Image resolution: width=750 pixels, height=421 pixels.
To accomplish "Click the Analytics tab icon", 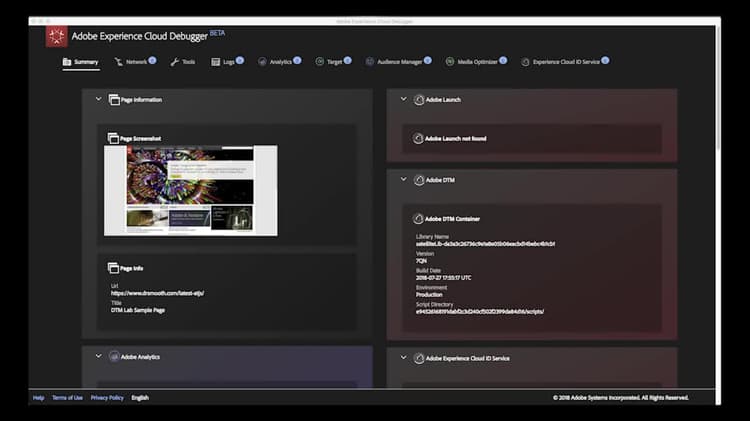I will (x=262, y=62).
